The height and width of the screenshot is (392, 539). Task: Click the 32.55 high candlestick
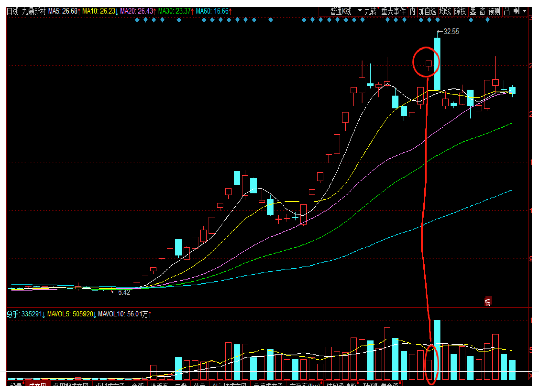point(437,63)
